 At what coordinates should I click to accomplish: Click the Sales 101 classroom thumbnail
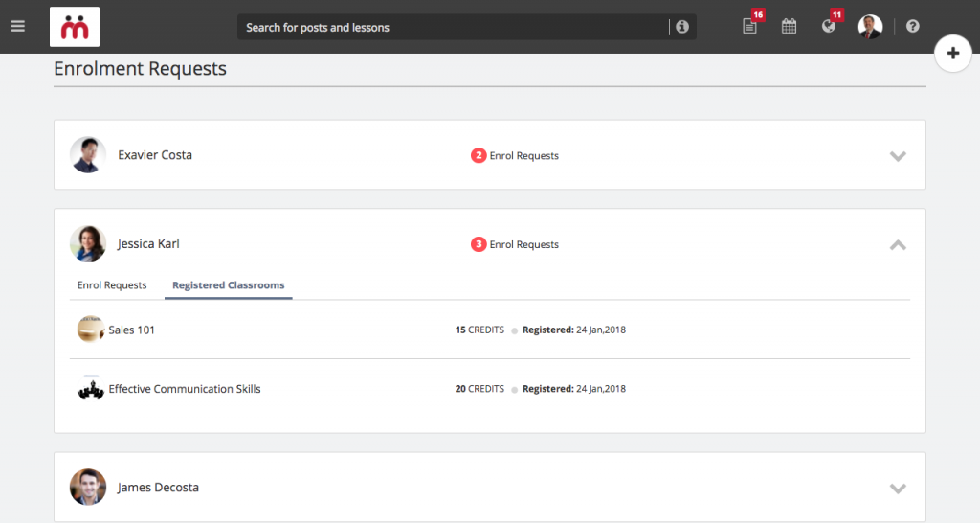coord(91,330)
